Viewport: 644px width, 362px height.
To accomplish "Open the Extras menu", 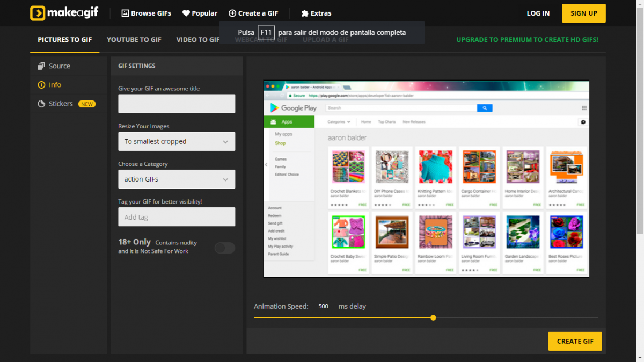I will [316, 13].
